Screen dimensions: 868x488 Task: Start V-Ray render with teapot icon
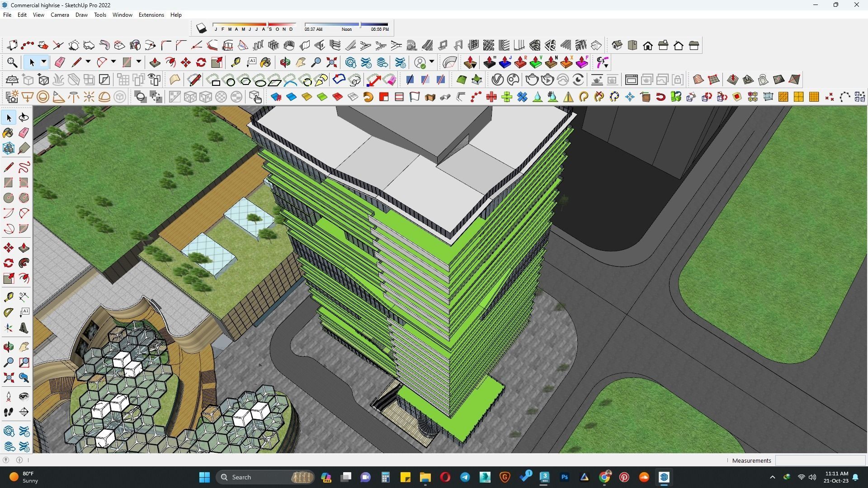coord(532,80)
